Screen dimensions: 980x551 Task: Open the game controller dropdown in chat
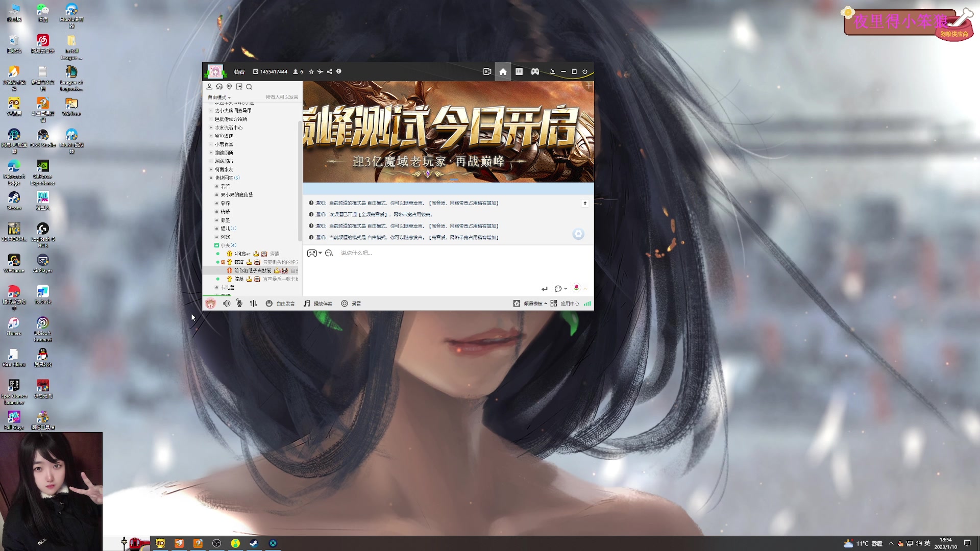tap(314, 253)
